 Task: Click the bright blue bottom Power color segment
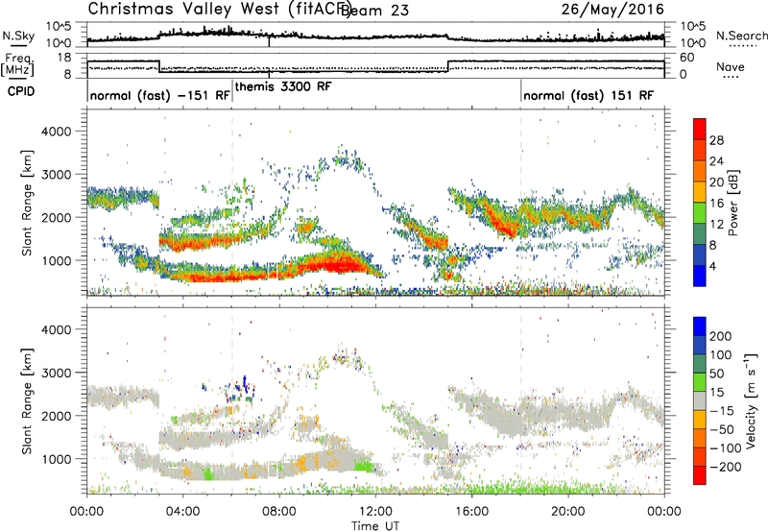(700, 276)
